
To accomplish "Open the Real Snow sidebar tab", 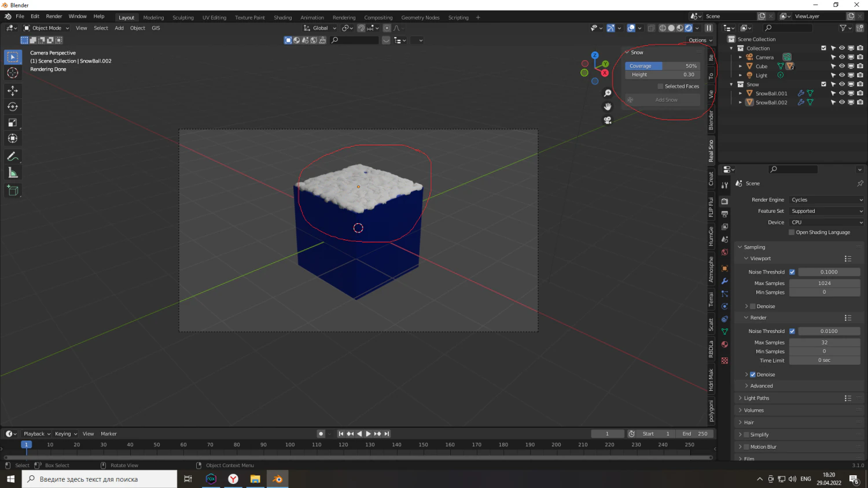I will pyautogui.click(x=711, y=151).
